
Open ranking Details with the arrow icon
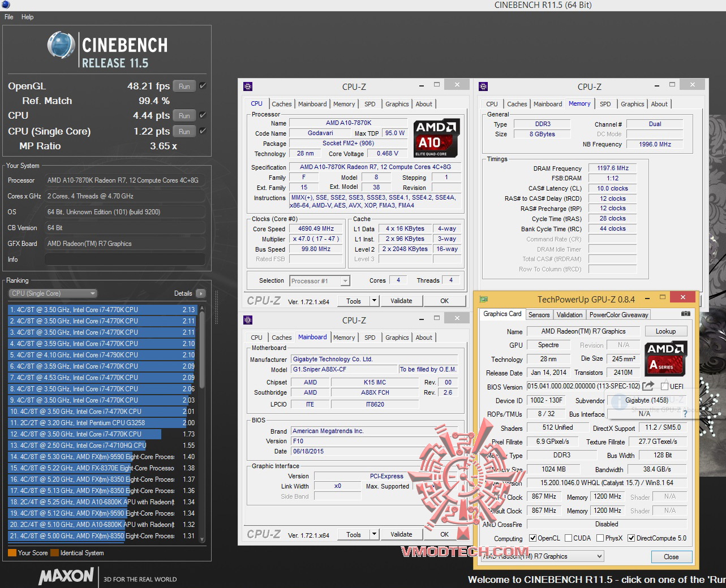(201, 293)
